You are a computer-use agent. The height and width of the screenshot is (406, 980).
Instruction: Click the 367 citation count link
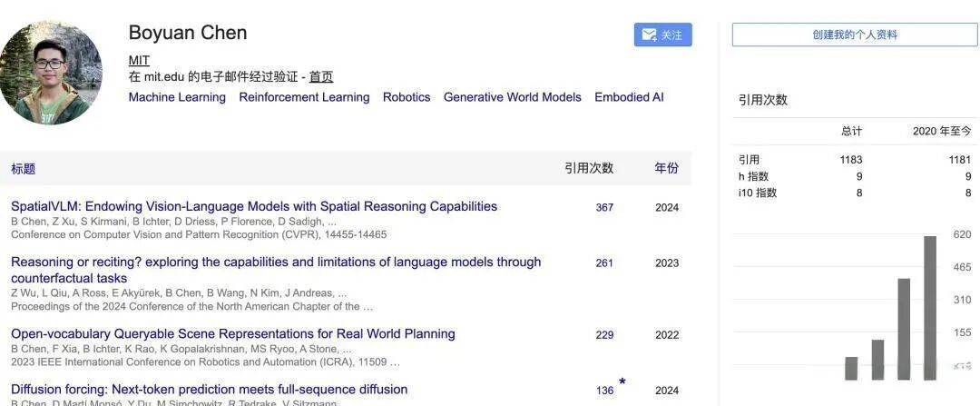pyautogui.click(x=604, y=208)
